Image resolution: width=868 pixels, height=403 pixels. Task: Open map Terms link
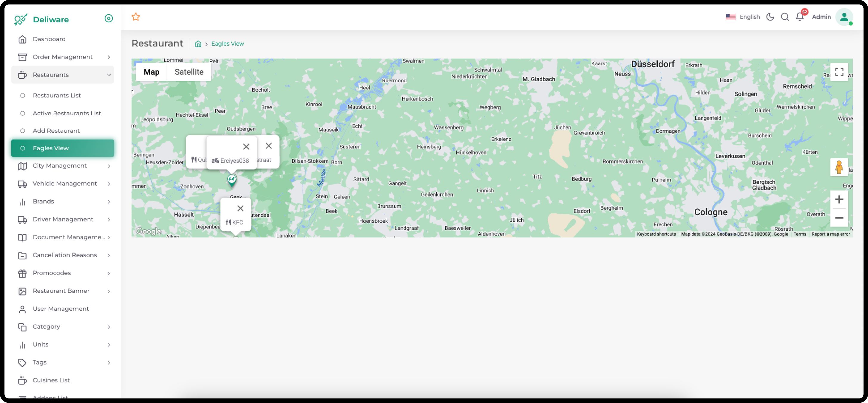pos(800,234)
